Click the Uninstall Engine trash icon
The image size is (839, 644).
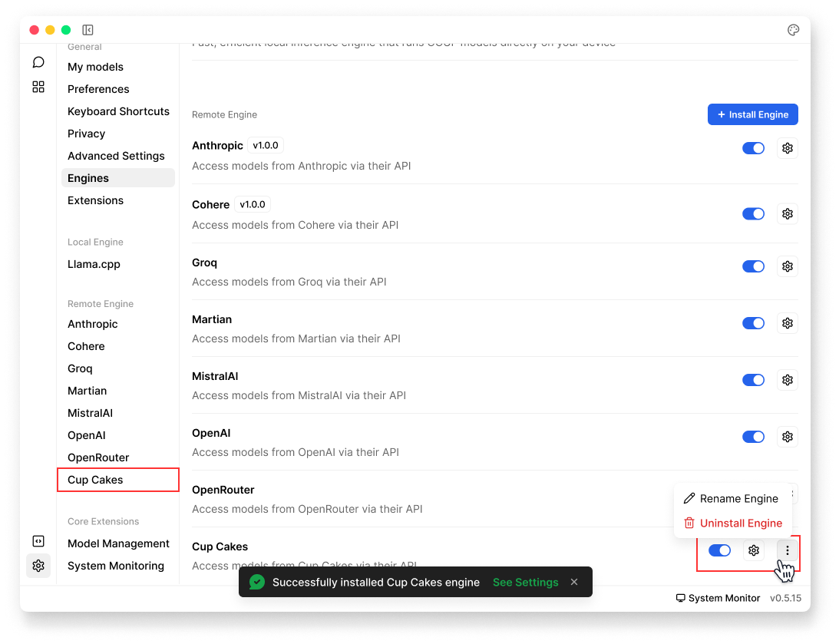tap(689, 523)
